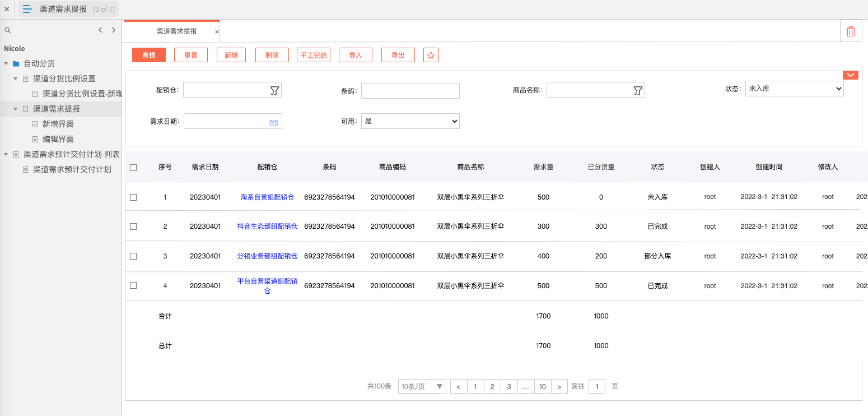Click the sidebar search magnifier icon

(x=8, y=30)
